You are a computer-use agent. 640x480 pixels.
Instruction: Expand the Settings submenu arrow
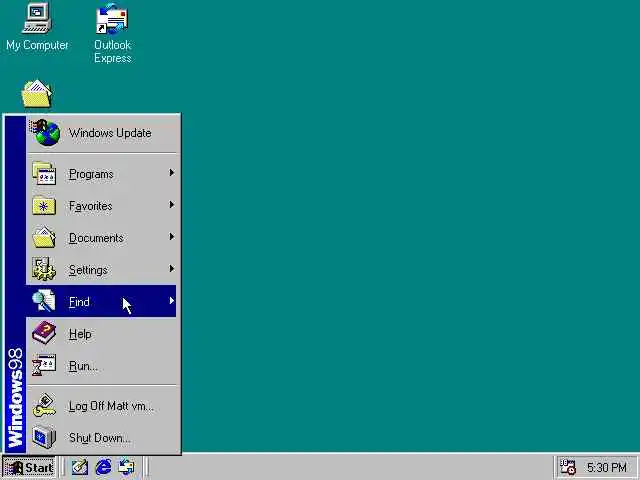172,269
